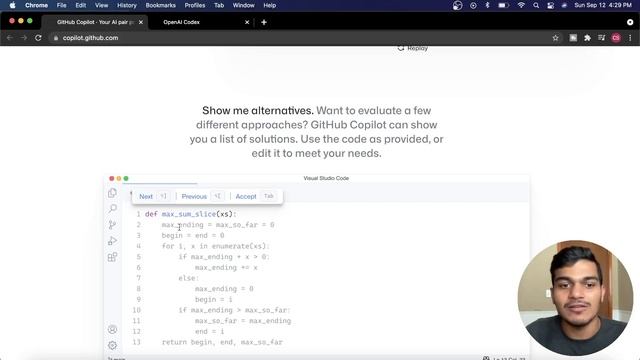Open the Bookmarks menu
Screen dimensions: 640x360
(161, 5)
